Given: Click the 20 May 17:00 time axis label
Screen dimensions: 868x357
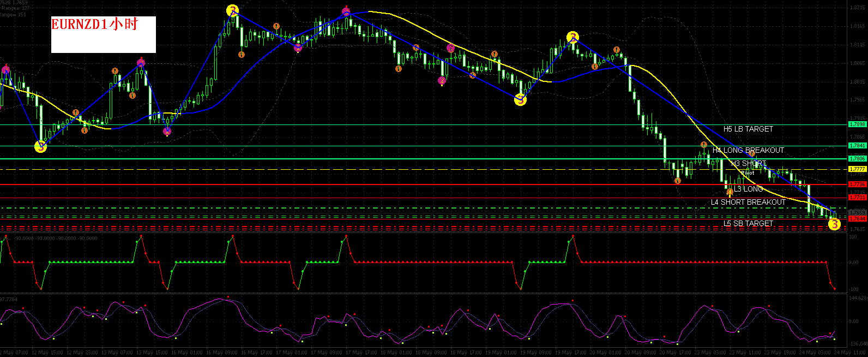Looking at the screenshot, I should [676, 352].
